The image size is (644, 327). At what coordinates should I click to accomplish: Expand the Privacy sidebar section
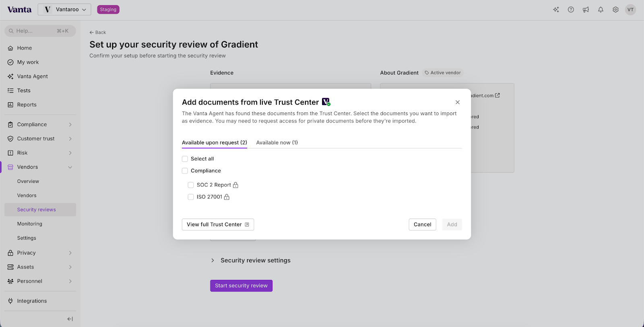point(70,253)
